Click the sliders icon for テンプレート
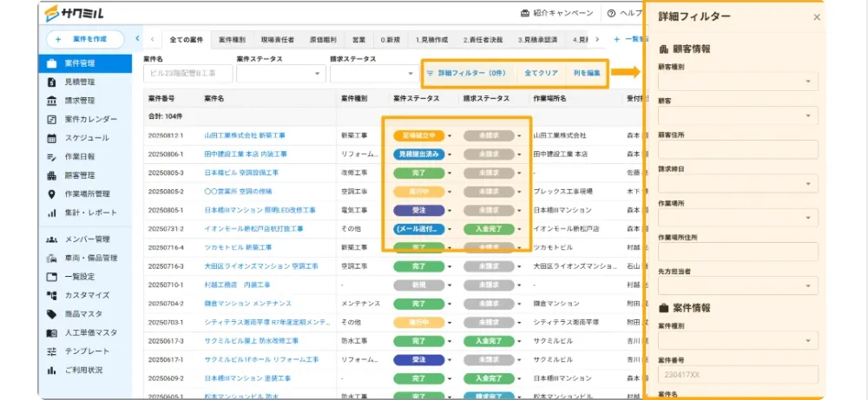 pyautogui.click(x=51, y=351)
